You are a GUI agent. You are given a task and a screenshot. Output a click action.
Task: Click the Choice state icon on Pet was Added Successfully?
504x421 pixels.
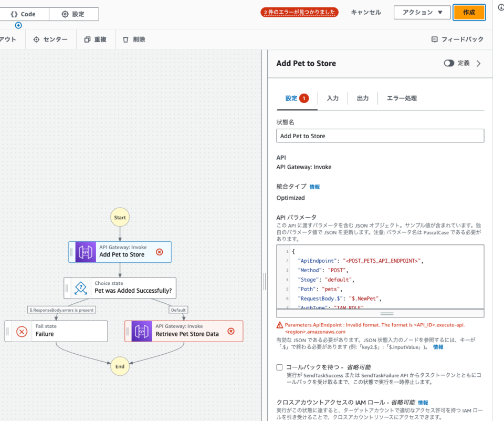(81, 288)
